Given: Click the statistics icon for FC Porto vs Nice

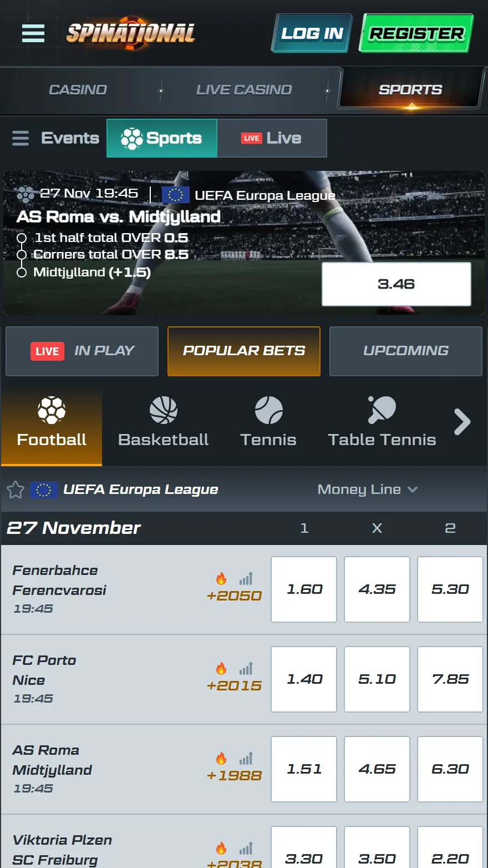Looking at the screenshot, I should 246,669.
